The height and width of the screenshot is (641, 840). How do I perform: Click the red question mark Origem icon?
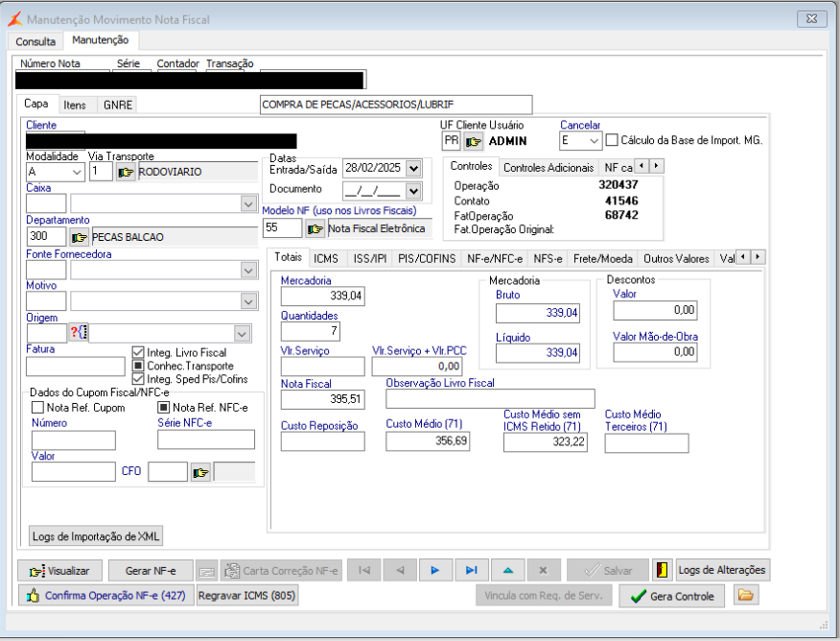click(78, 333)
